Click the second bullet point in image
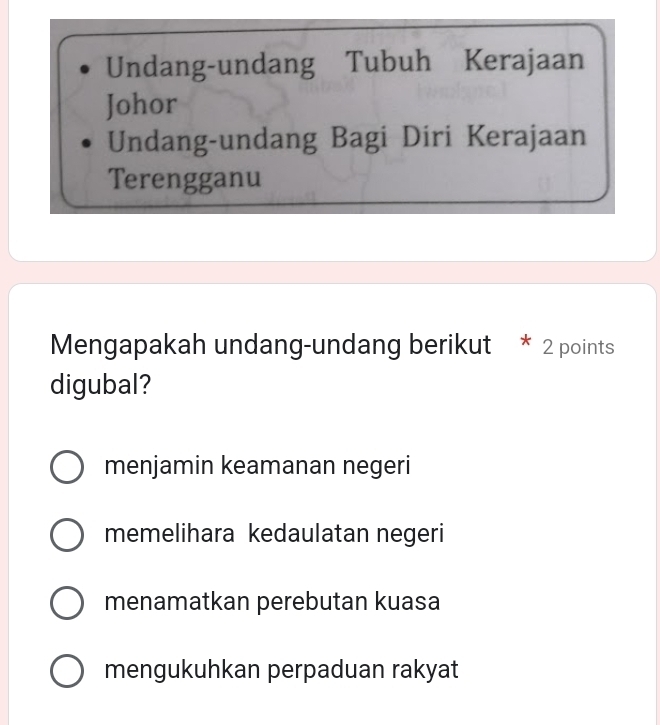 91,142
